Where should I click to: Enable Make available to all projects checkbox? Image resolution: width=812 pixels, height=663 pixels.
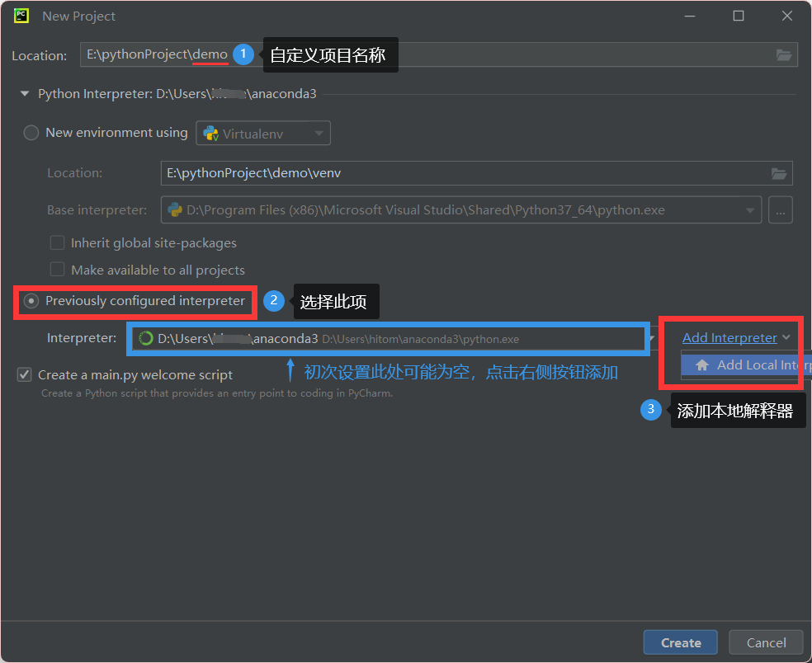pos(57,270)
